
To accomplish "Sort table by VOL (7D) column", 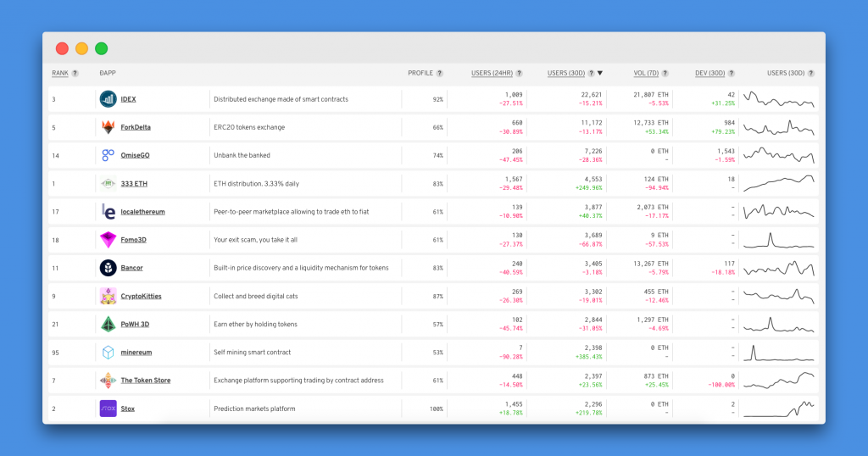I will click(646, 73).
